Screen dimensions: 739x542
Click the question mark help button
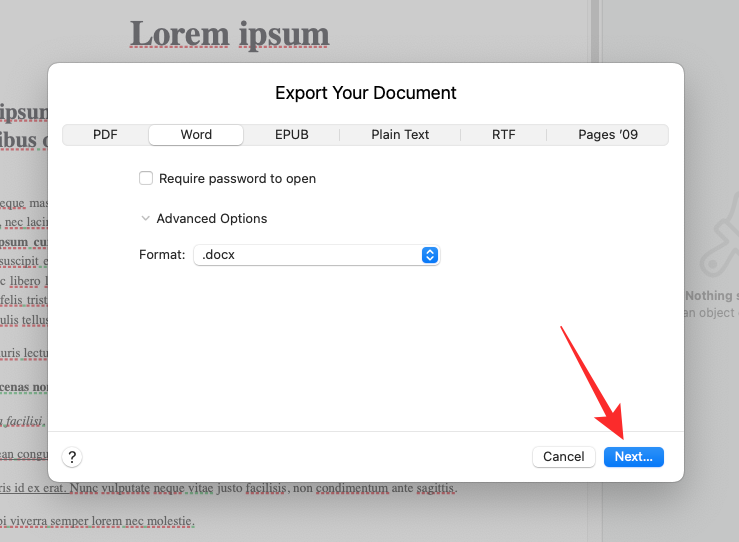72,456
